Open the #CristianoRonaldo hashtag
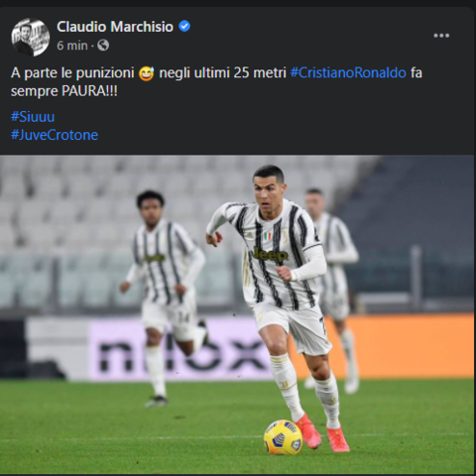The image size is (476, 476). (348, 72)
